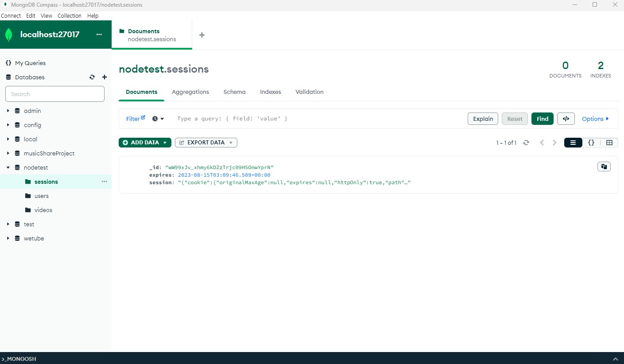Click the Find button
This screenshot has height=364, width=624.
[x=543, y=119]
